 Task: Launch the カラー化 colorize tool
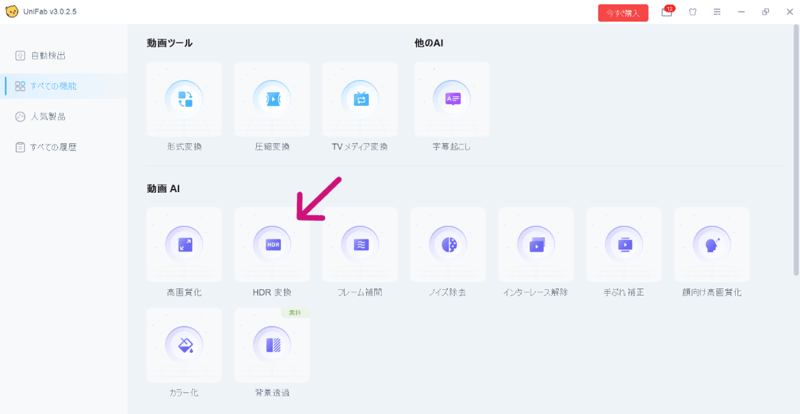point(184,345)
